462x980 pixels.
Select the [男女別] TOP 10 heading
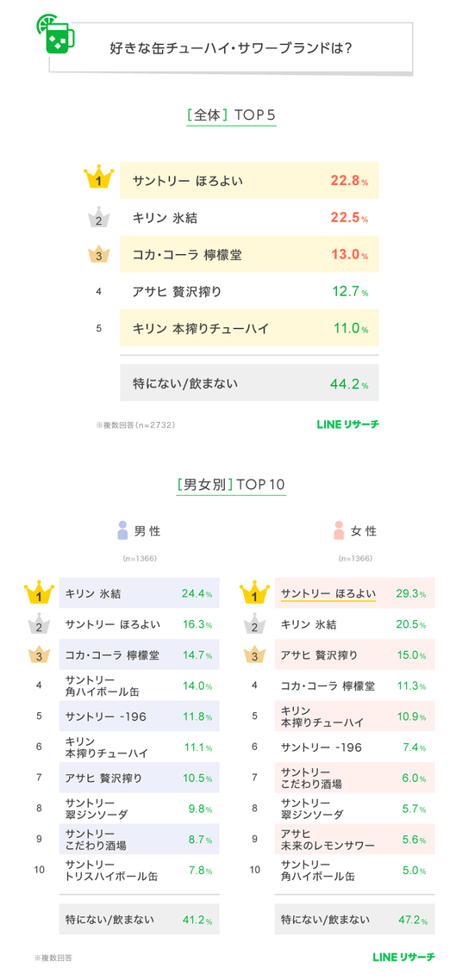click(231, 484)
